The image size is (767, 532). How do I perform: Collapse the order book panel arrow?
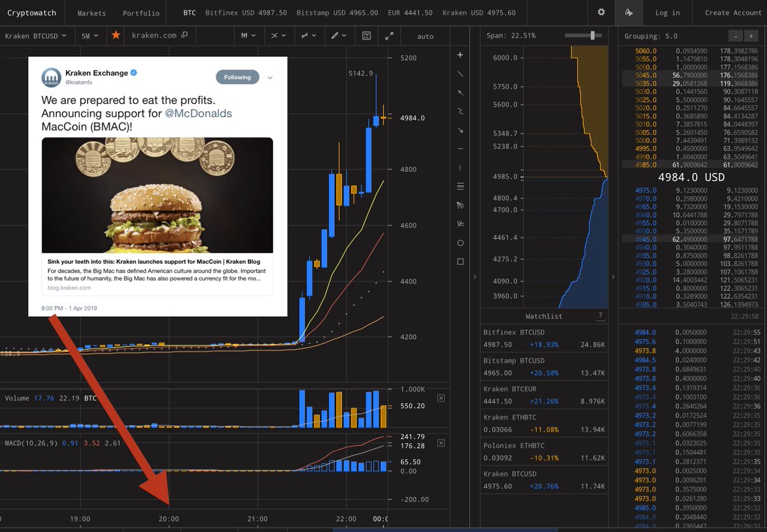[613, 277]
